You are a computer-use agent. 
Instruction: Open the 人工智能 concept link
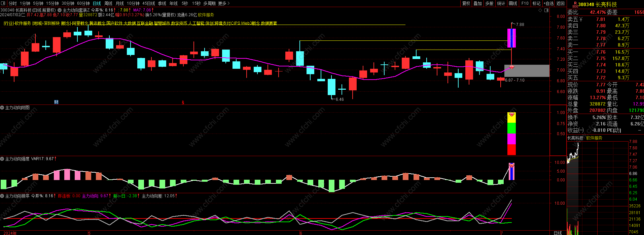pyautogui.click(x=196, y=23)
